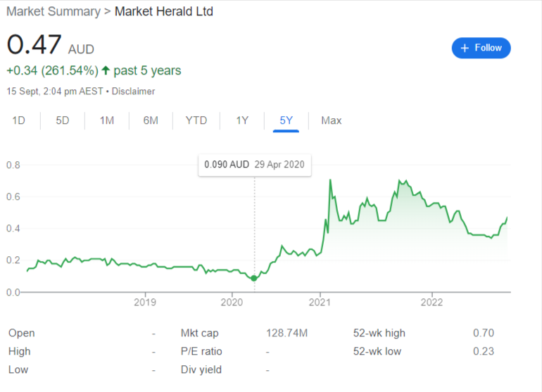Switch to the 5D range tab
Screen dimensions: 542x392
pos(63,120)
